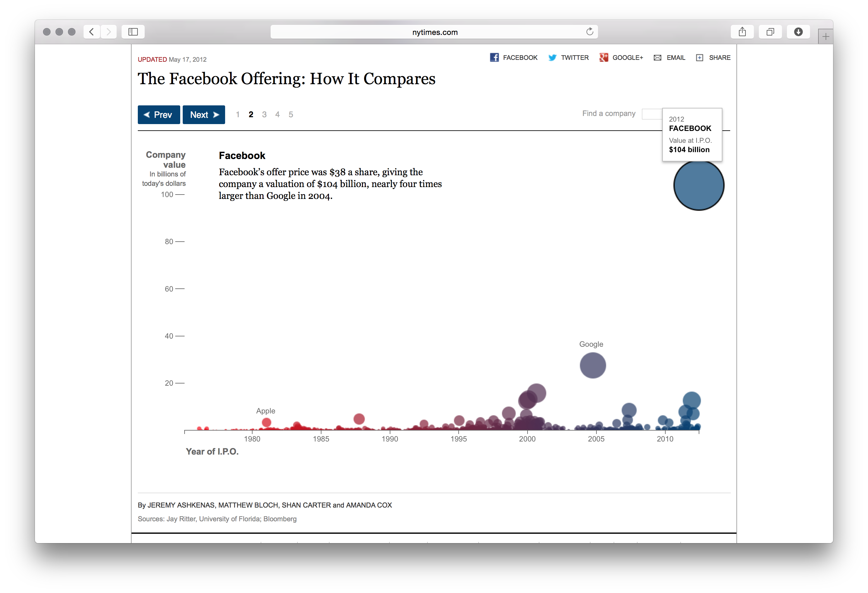Open more sharing options via SHARE icon
The height and width of the screenshot is (593, 868).
click(x=699, y=57)
